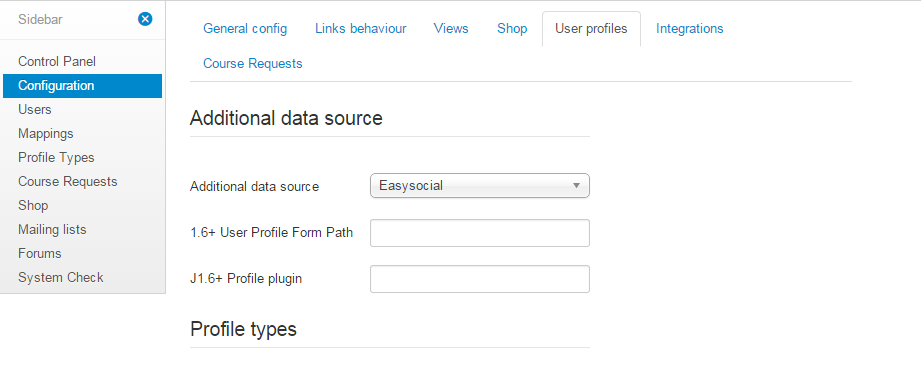Click the User profiles tab
This screenshot has width=921, height=375.
coord(591,28)
